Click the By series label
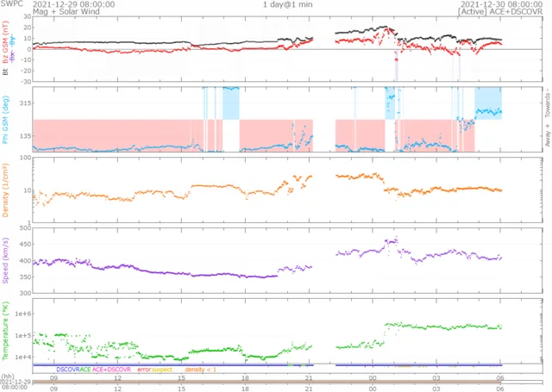The image size is (552, 392). [x=13, y=42]
